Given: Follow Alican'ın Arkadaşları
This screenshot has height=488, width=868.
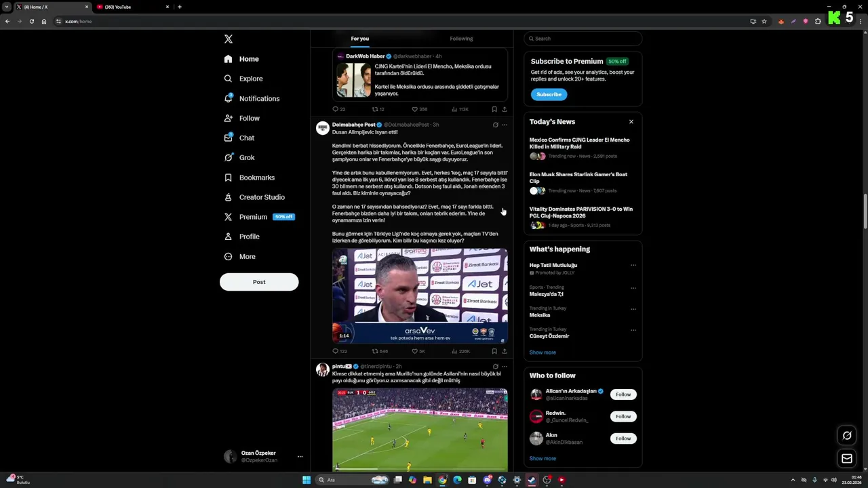Looking at the screenshot, I should [623, 394].
